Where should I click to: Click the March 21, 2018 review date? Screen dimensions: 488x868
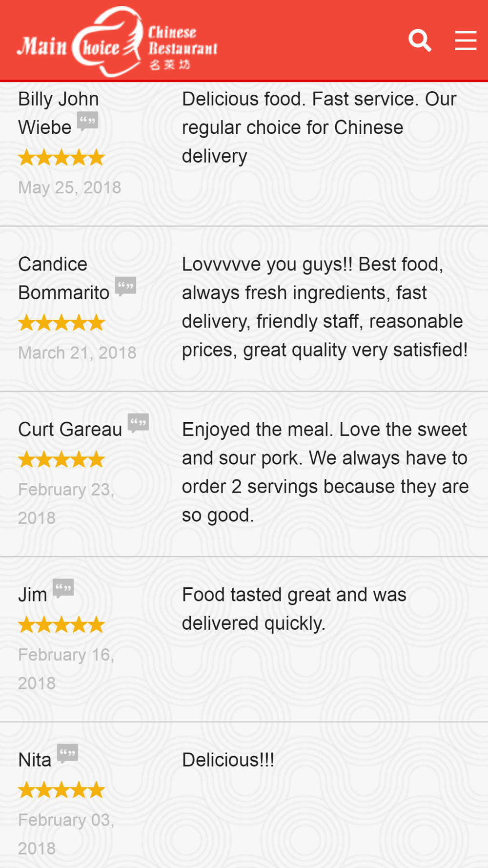click(77, 352)
